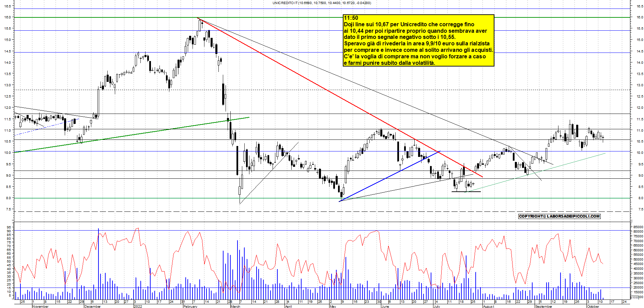Viewport: 644px width, 308px height.
Task: Click the 'February' month label on time axis
Action: [x=190, y=306]
